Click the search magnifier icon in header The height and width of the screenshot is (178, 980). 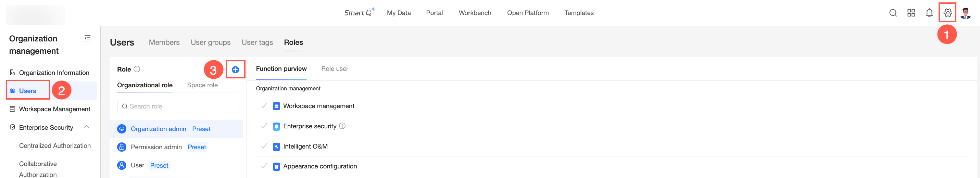tap(893, 13)
